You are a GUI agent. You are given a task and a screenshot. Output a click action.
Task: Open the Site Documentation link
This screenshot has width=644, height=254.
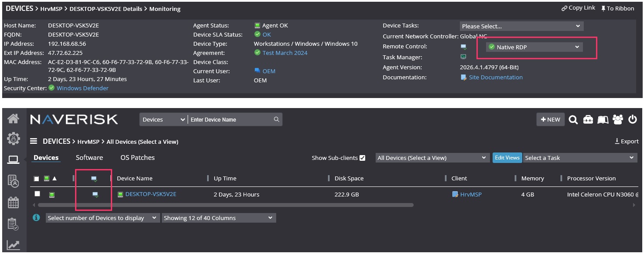(496, 77)
